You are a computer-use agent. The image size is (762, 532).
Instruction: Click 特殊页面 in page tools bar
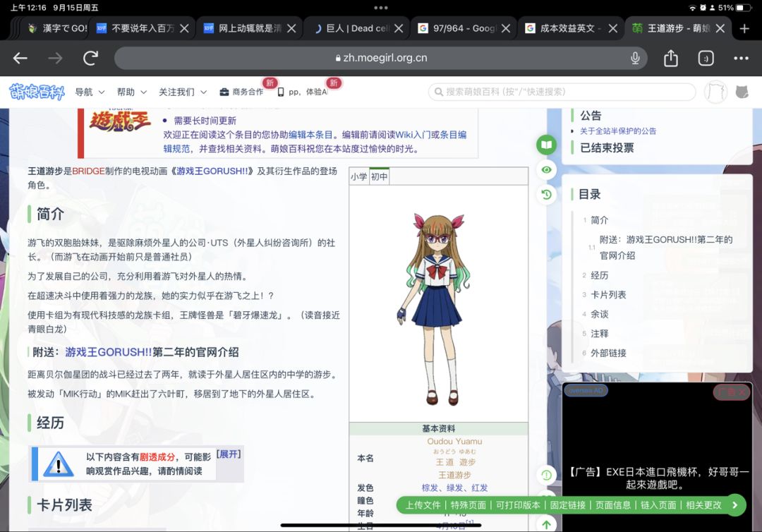pyautogui.click(x=468, y=505)
